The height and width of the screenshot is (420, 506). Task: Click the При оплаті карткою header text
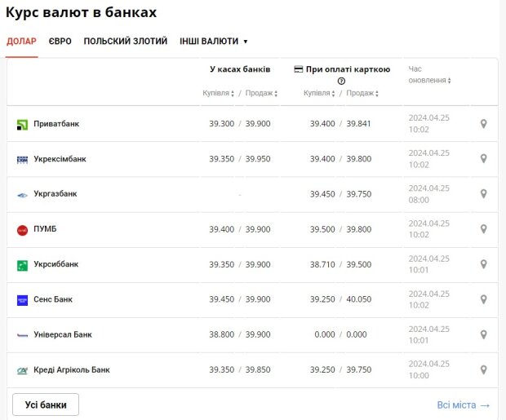pos(348,69)
